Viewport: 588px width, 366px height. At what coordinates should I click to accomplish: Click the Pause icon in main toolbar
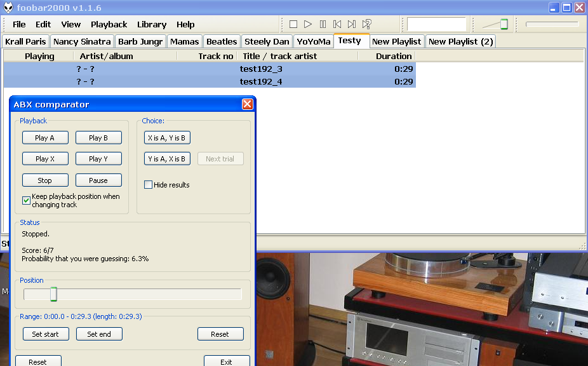(323, 24)
